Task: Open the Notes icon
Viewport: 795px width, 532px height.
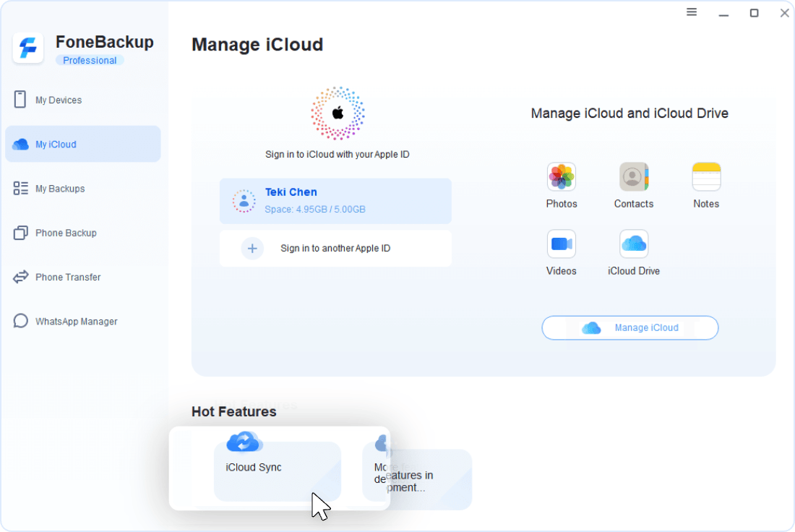Action: point(706,177)
